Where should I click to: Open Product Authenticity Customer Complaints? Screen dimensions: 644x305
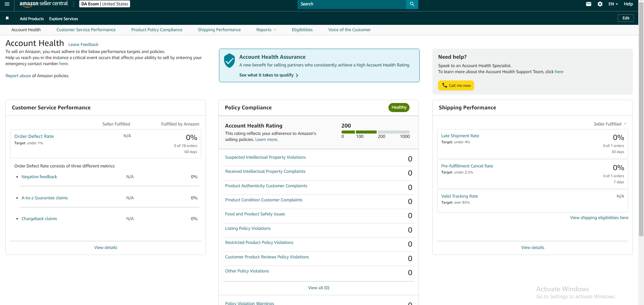(x=266, y=186)
